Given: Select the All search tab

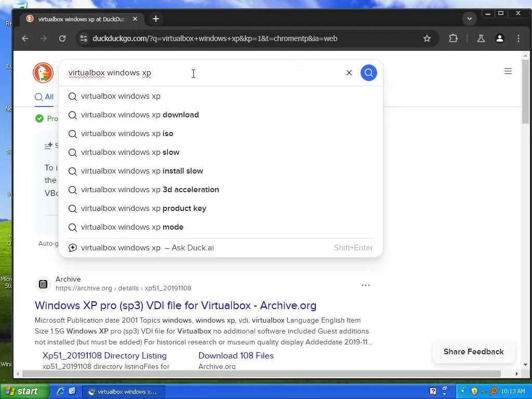Looking at the screenshot, I should coord(44,97).
